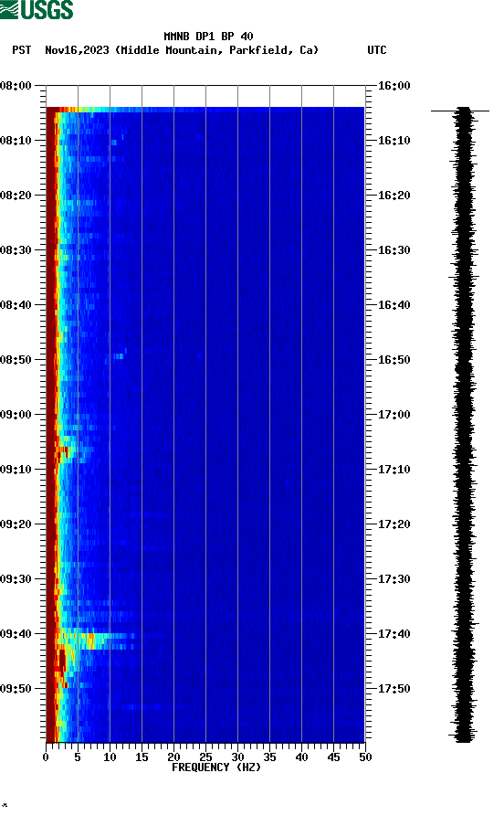Viewport: 504px width, 815px height.
Task: Click the 09:50 PST time label
Action: [x=16, y=689]
